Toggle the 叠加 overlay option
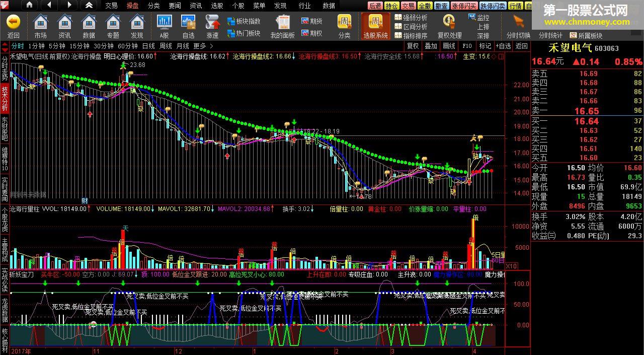 (431, 46)
